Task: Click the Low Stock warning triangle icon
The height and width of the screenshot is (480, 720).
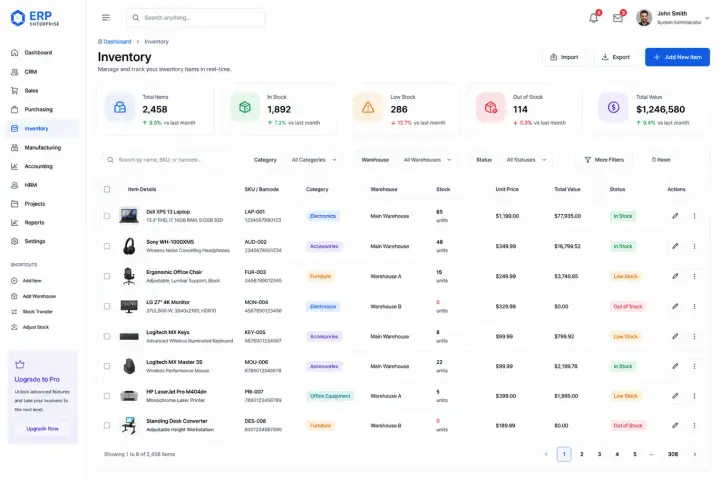Action: click(368, 107)
